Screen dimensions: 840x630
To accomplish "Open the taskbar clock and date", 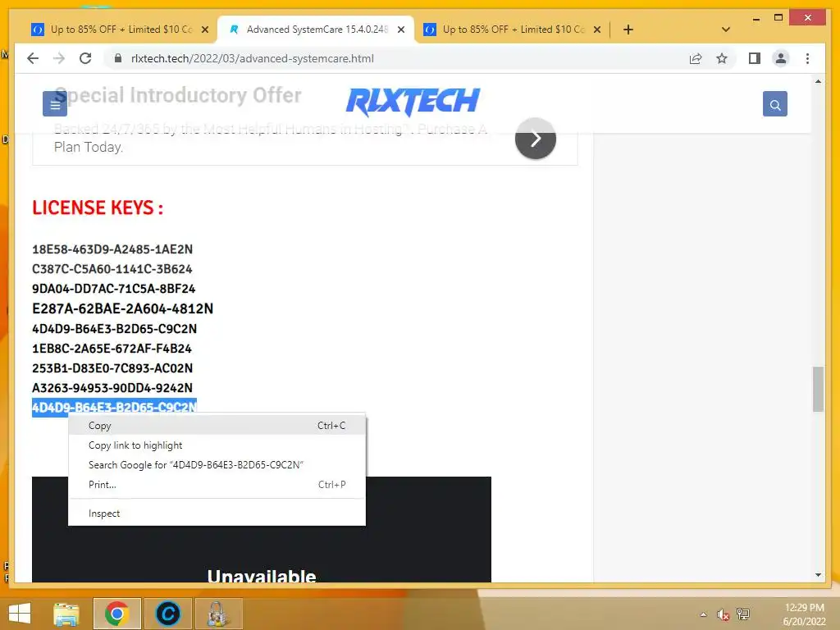I will pyautogui.click(x=804, y=614).
